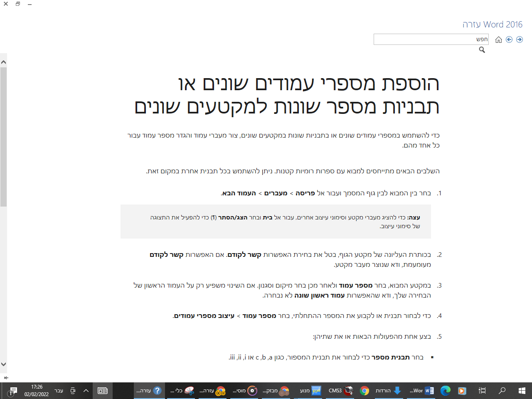Show hidden system tray icons chevron
Image resolution: width=532 pixels, height=399 pixels.
pos(86,391)
